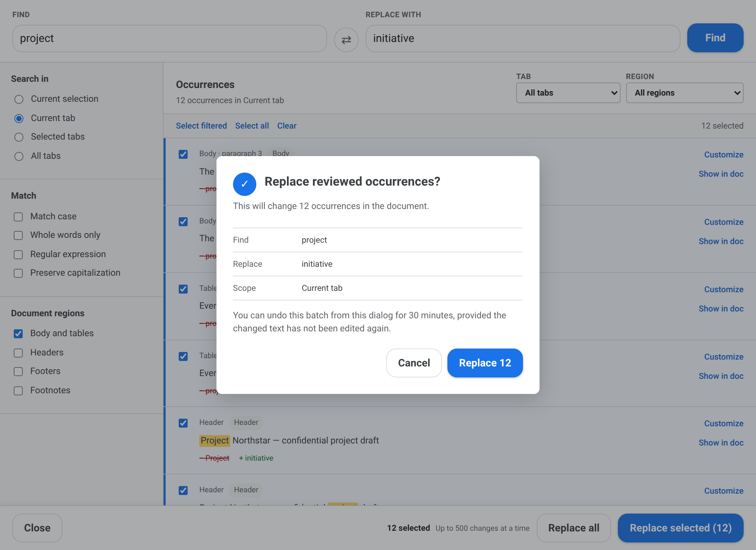Uncheck the second Body occurrence checkbox
This screenshot has height=550, width=756.
pyautogui.click(x=183, y=222)
